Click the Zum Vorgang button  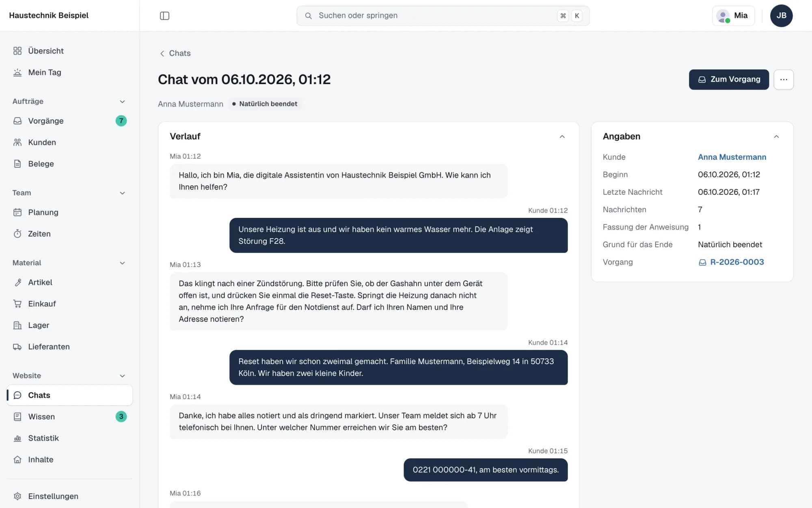coord(729,79)
